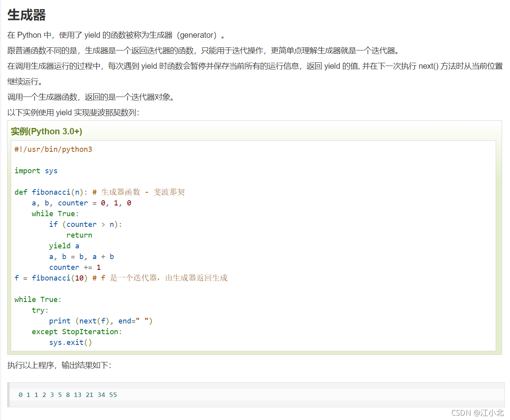Click the output '0 1 1 2 3 5 8 13 21 34 55'
Screen dimensions: 510x420
[x=68, y=395]
